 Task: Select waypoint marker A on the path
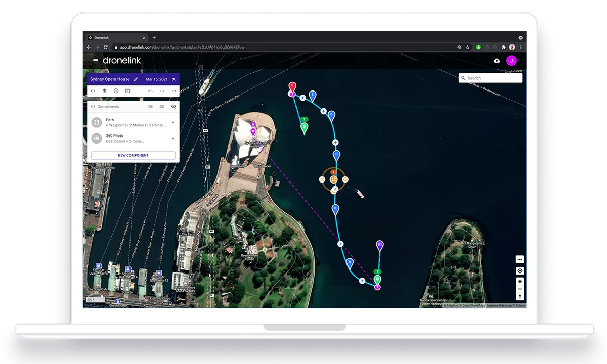350,263
